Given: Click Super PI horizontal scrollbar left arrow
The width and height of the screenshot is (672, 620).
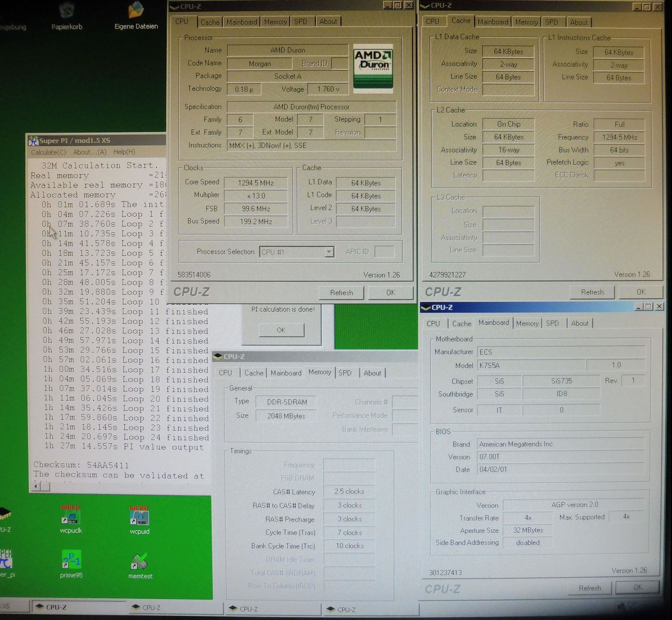Looking at the screenshot, I should pyautogui.click(x=36, y=487).
